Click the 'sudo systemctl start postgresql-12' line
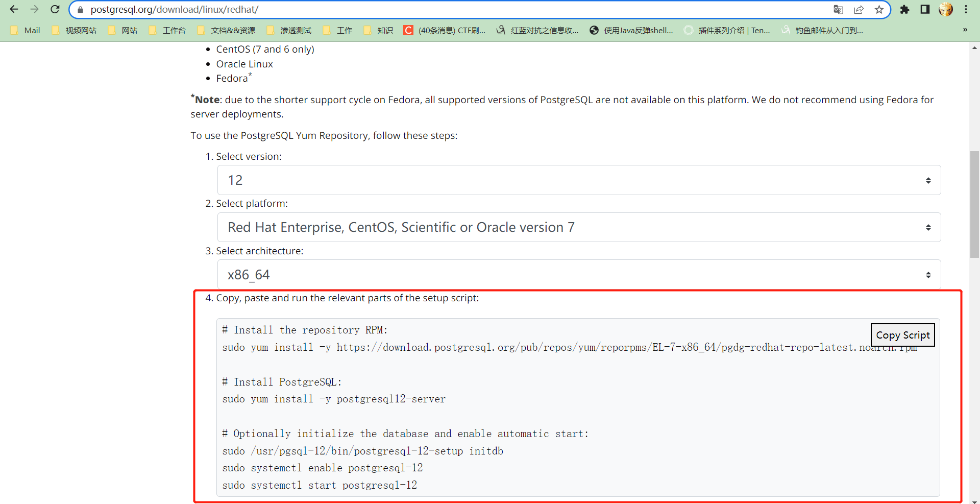This screenshot has height=504, width=980. pyautogui.click(x=320, y=485)
